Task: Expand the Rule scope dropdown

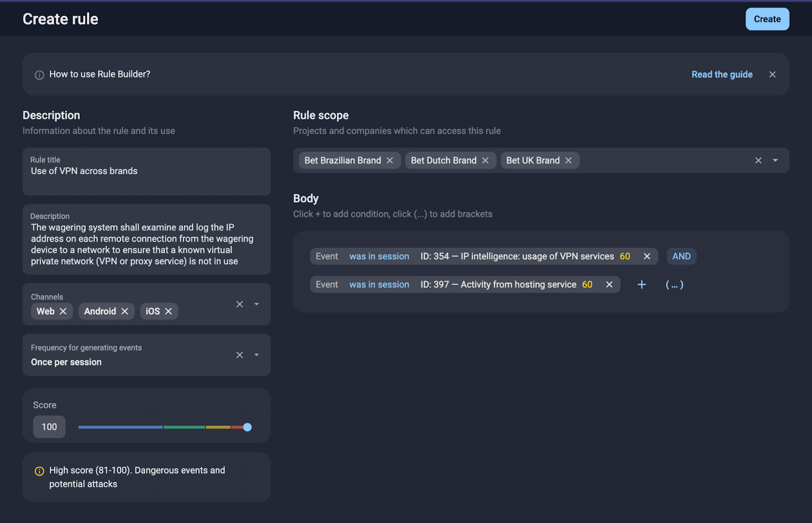Action: 775,160
